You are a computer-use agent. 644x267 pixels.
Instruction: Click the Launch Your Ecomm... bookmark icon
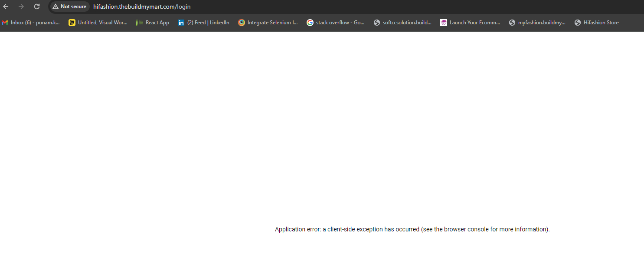click(444, 23)
